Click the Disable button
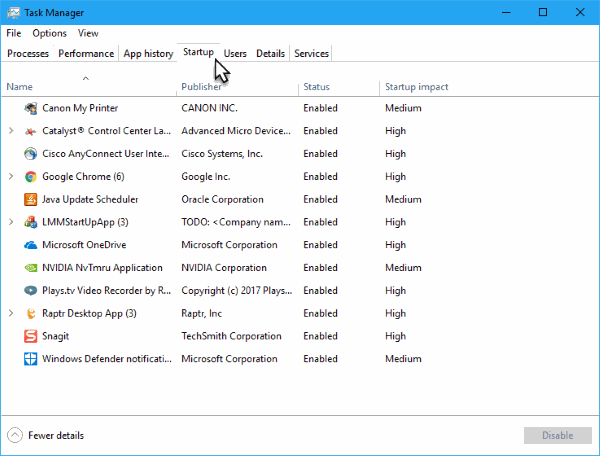This screenshot has width=600, height=456. (x=558, y=435)
